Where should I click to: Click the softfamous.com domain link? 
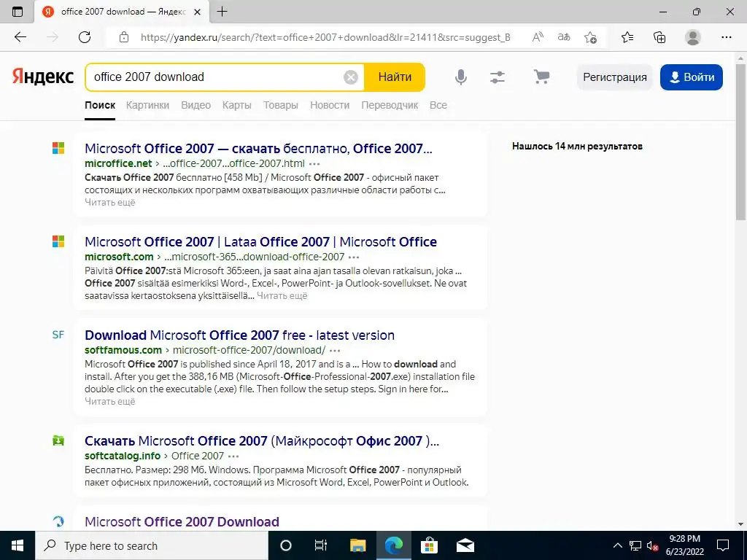point(123,350)
